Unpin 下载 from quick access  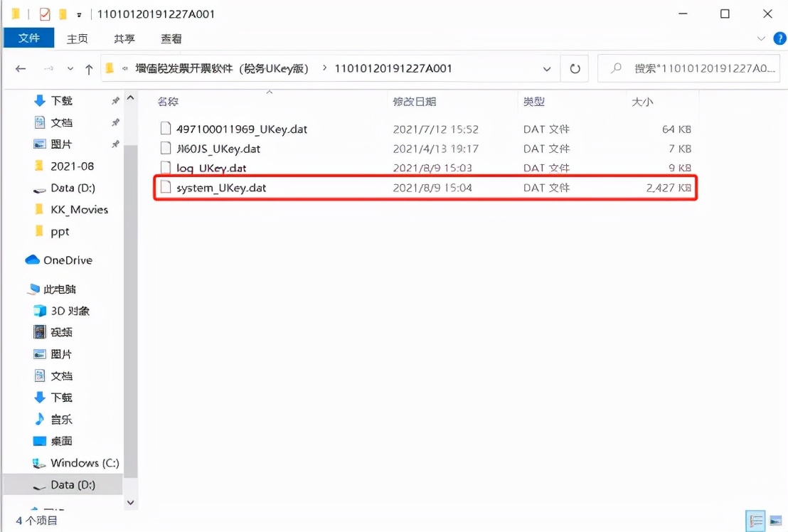pyautogui.click(x=116, y=100)
